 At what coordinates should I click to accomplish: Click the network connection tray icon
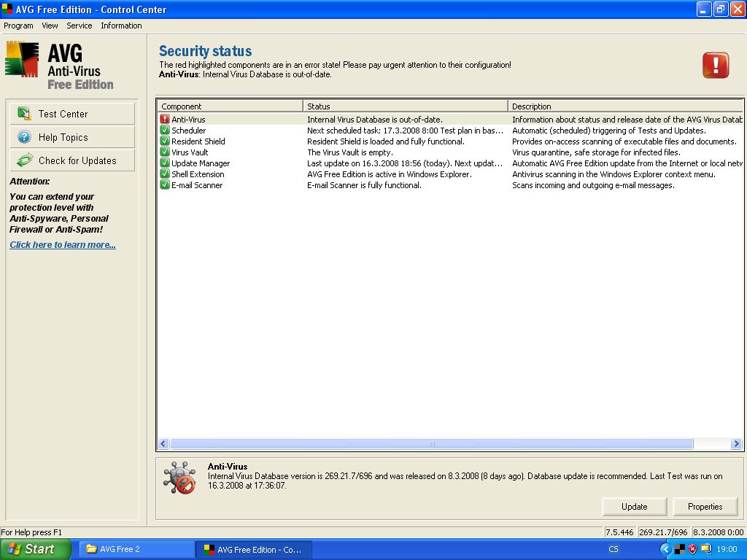[x=705, y=549]
